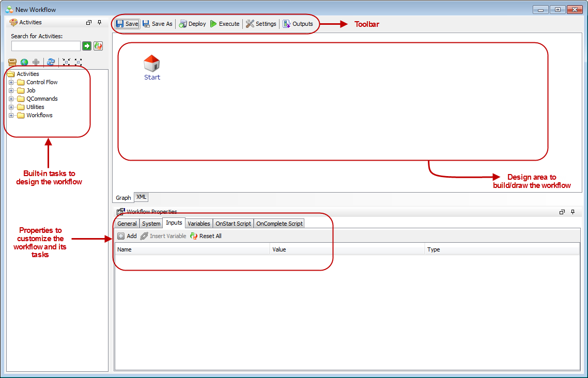Open the Outputs toolbar item
Screen dimensions: 588x378
pyautogui.click(x=298, y=24)
